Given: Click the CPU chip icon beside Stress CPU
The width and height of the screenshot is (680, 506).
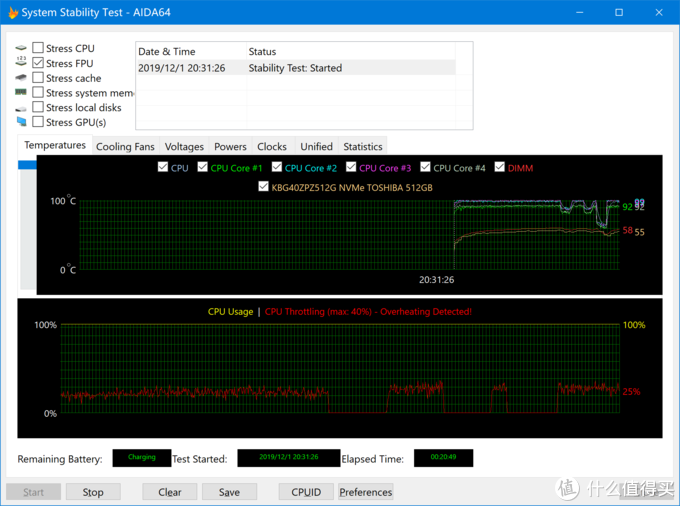Looking at the screenshot, I should point(21,48).
